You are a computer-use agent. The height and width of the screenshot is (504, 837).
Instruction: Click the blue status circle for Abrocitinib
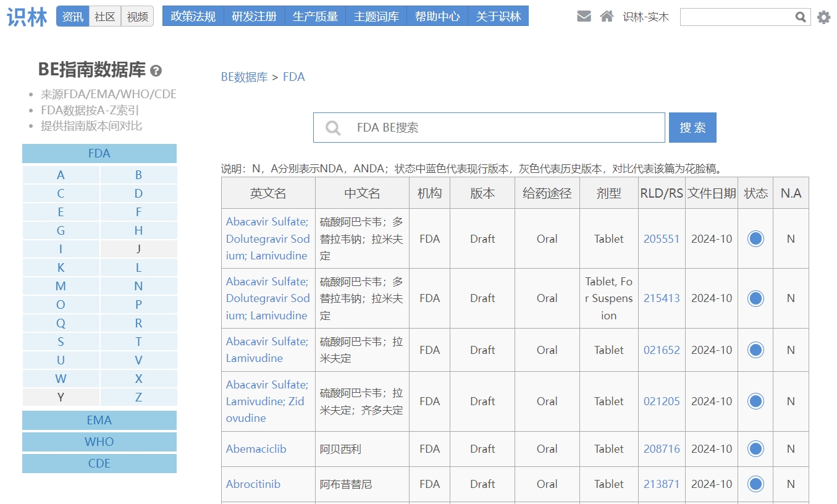click(755, 484)
